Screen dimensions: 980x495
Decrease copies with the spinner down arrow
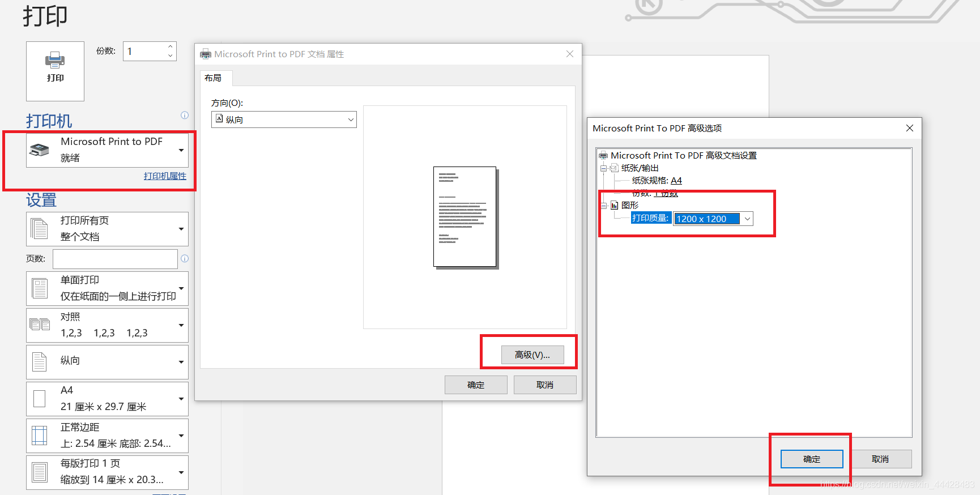(x=170, y=56)
